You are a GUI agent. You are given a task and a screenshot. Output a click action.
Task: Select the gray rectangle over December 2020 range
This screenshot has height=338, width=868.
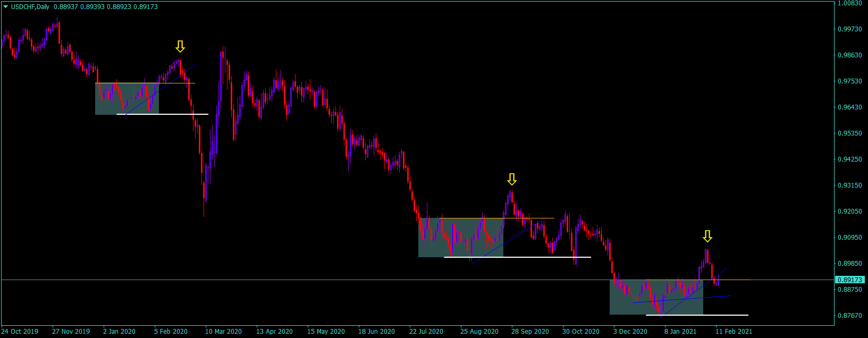656,297
